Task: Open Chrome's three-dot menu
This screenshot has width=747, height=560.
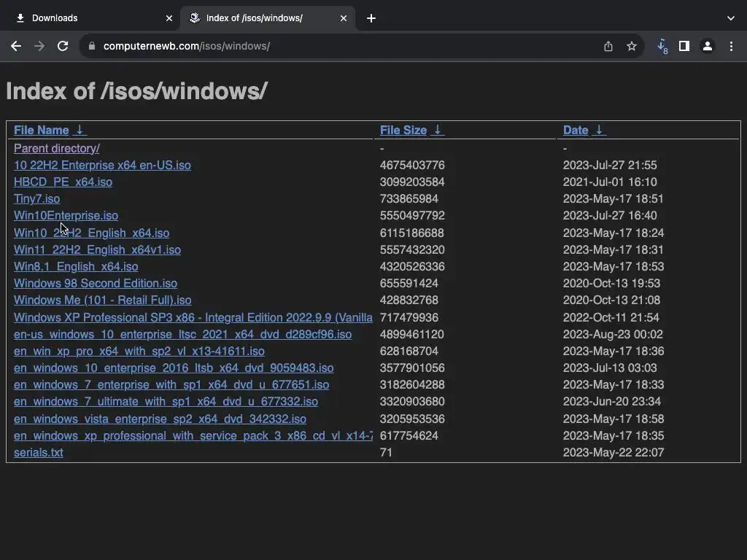Action: click(731, 46)
